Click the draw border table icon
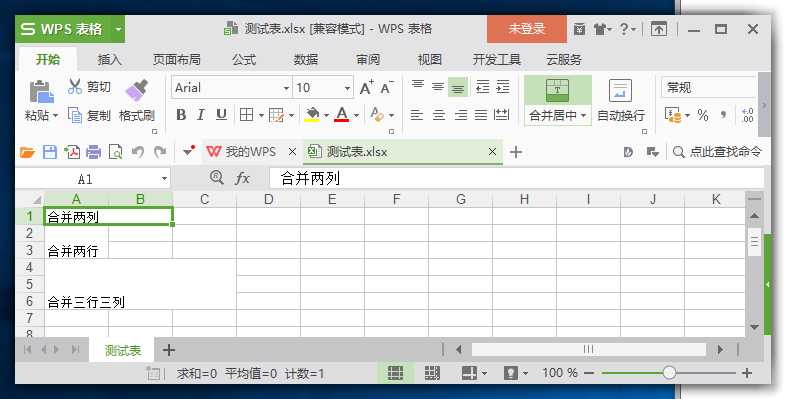This screenshot has width=786, height=399. 276,115
